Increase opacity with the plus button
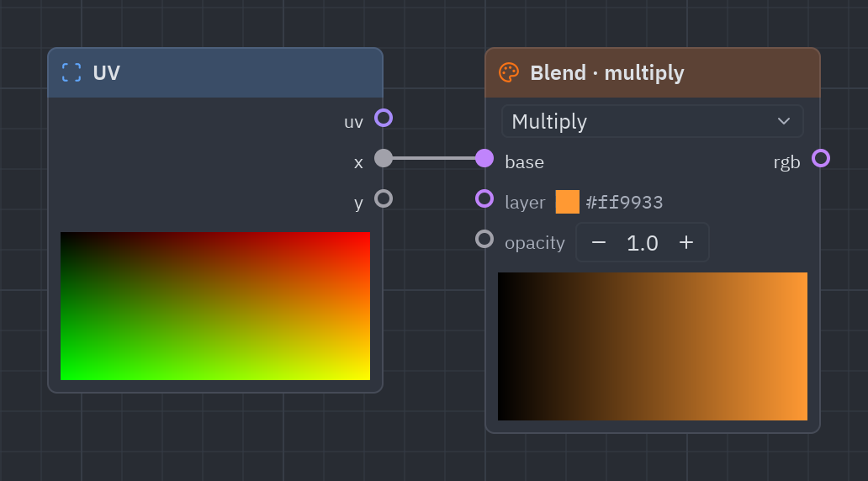Screen dimensions: 868x481 (686, 242)
